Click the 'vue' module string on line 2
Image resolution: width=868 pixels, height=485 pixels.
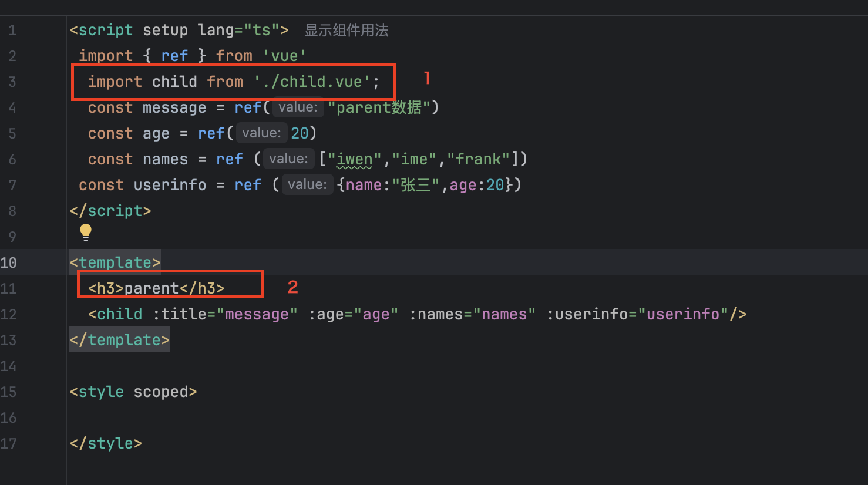pyautogui.click(x=284, y=56)
